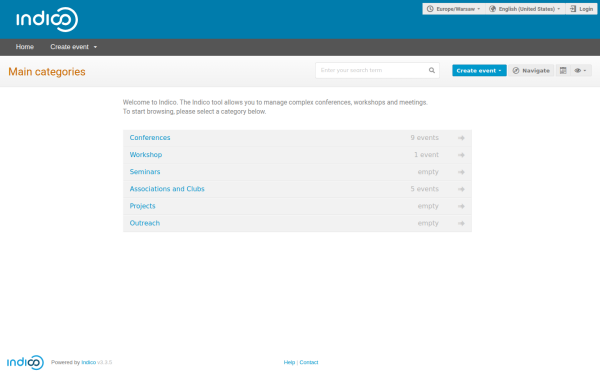This screenshot has height=375, width=600.
Task: Click the '5 events' count text
Action: click(x=424, y=189)
